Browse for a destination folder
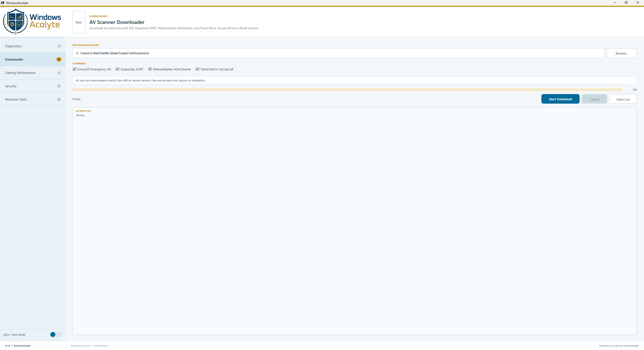 622,53
